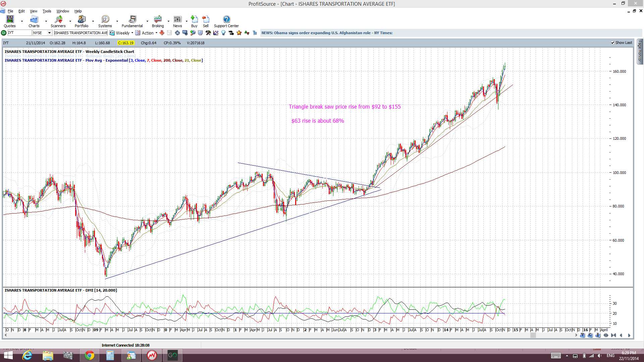Expand the Scanners dropdown arrow

coord(70,21)
